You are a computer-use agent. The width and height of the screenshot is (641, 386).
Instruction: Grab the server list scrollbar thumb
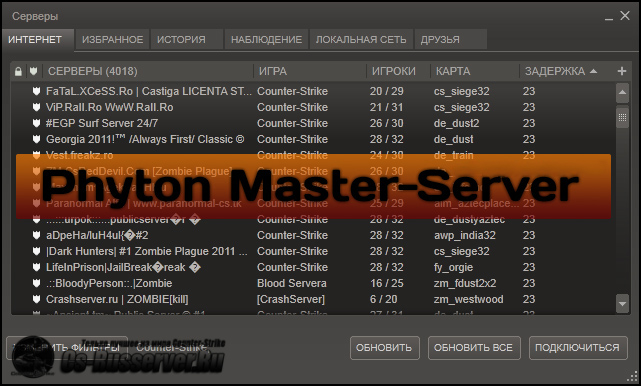click(622, 118)
